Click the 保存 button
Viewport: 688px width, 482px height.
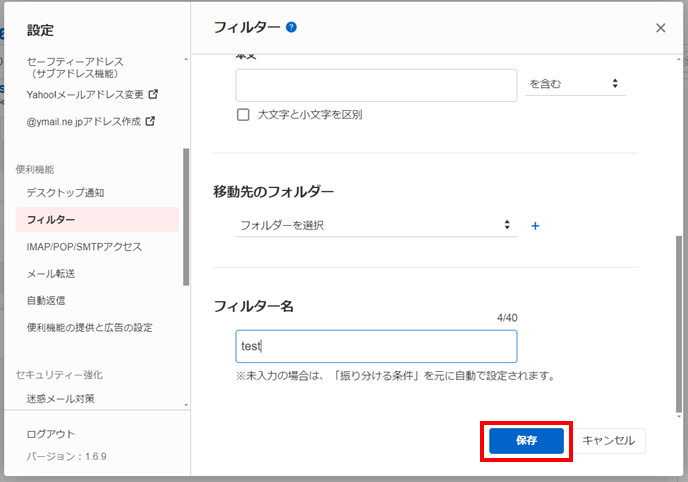pyautogui.click(x=527, y=440)
